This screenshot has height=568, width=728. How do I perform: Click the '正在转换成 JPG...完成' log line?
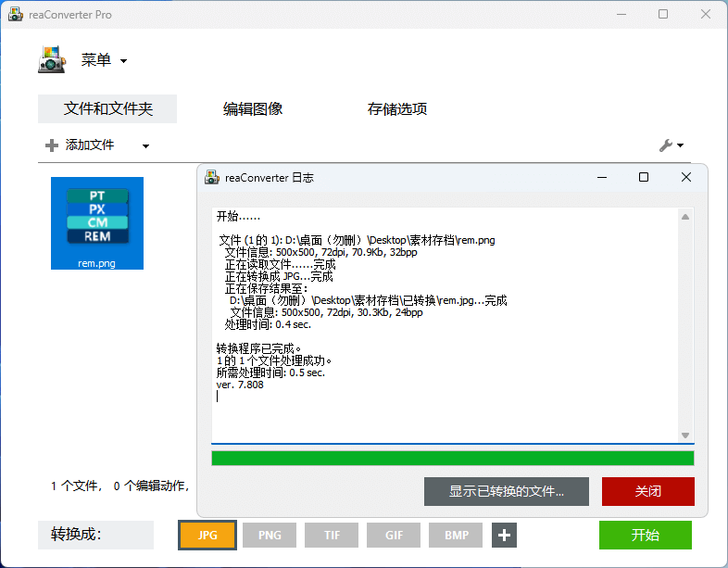(279, 277)
